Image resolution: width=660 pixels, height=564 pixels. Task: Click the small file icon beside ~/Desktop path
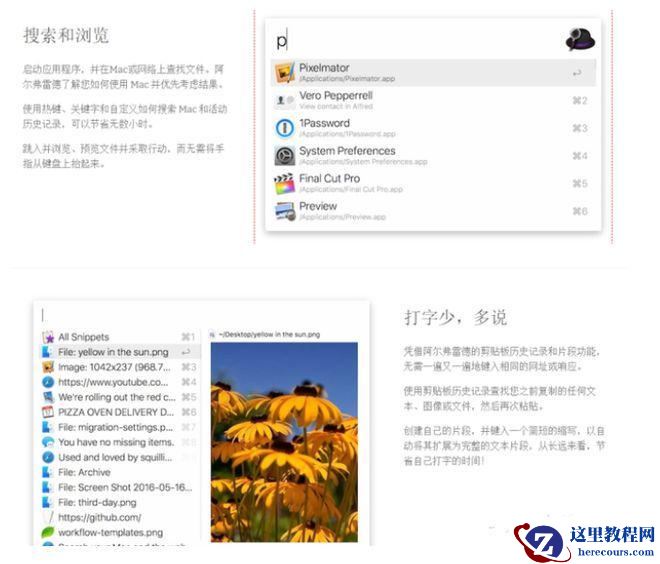[x=213, y=335]
